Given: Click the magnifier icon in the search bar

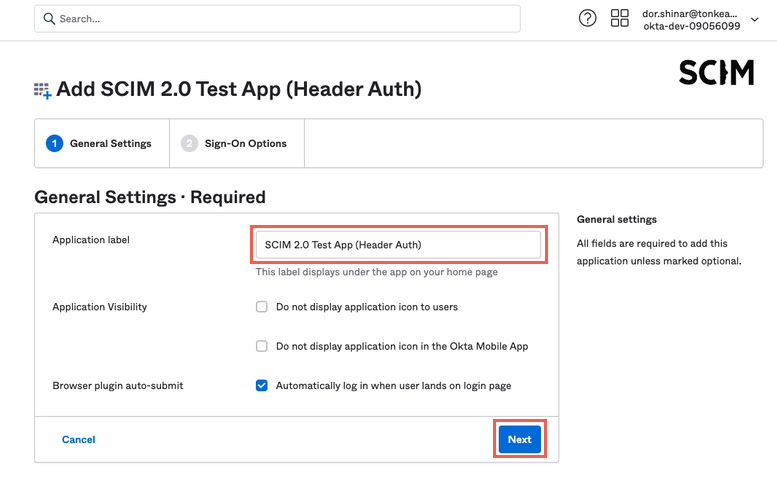Looking at the screenshot, I should pyautogui.click(x=50, y=19).
